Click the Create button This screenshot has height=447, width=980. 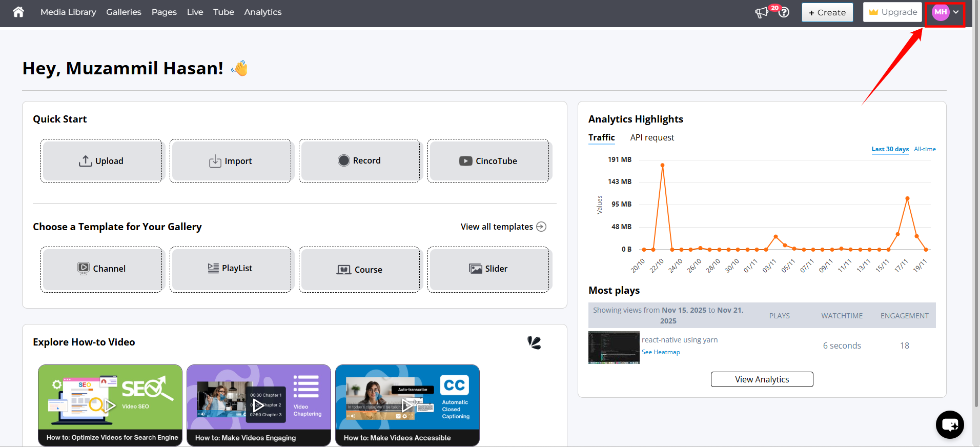(827, 12)
